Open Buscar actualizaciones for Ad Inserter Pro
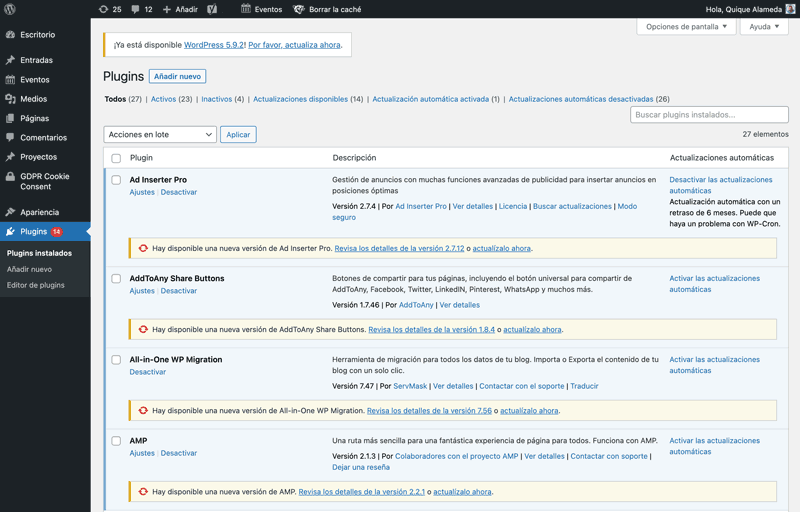Screen dimensions: 800x512 [572, 207]
